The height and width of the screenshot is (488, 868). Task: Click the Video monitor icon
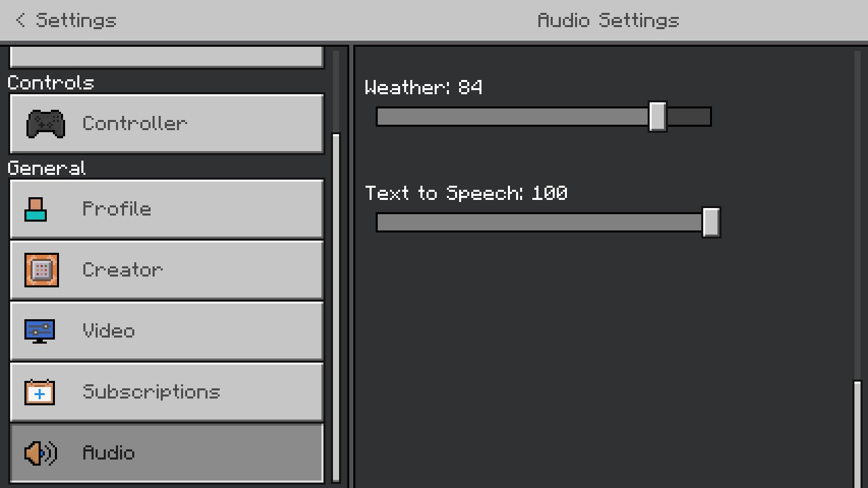[x=40, y=331]
